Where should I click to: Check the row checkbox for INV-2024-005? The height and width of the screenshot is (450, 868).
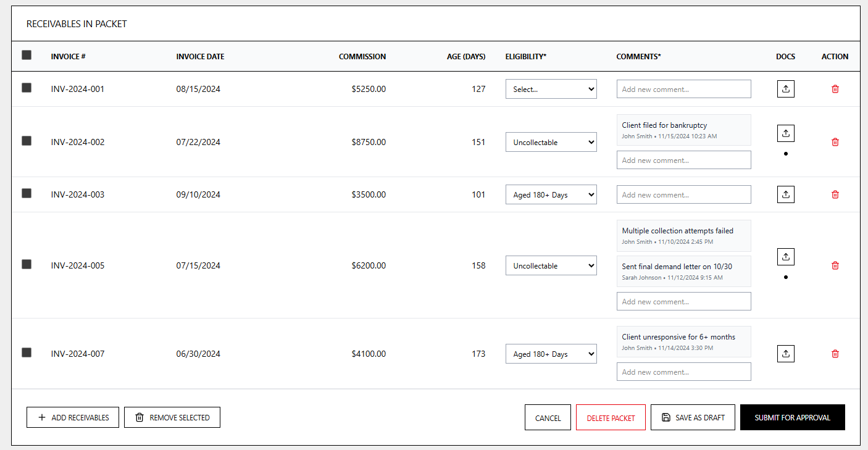26,264
